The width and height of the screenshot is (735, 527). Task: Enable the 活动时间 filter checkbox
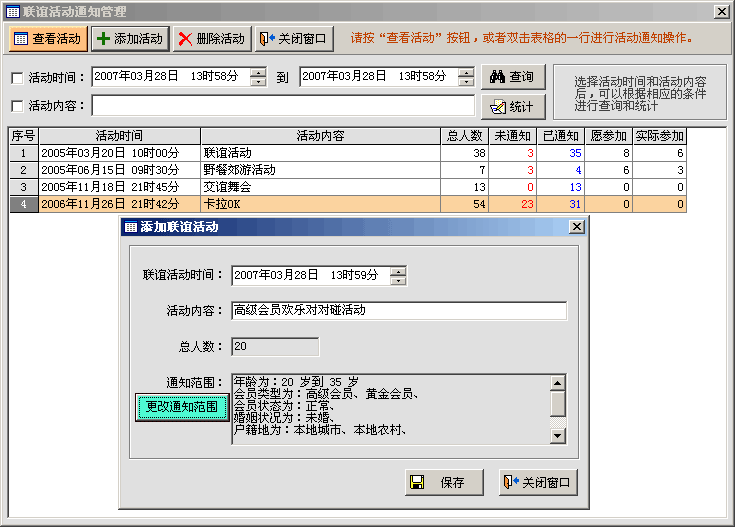pos(17,78)
